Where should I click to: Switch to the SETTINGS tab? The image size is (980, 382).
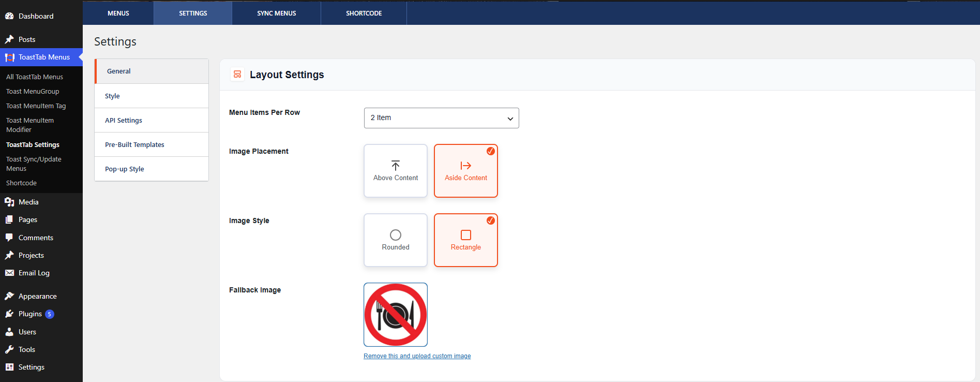[x=193, y=13]
